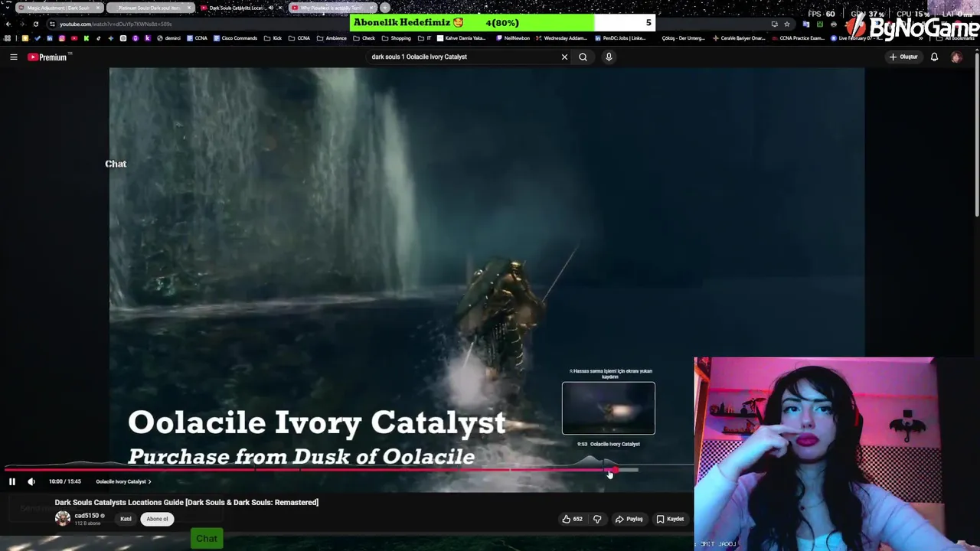Clear the YouTube search box text
Image resolution: width=980 pixels, height=551 pixels.
tap(564, 57)
